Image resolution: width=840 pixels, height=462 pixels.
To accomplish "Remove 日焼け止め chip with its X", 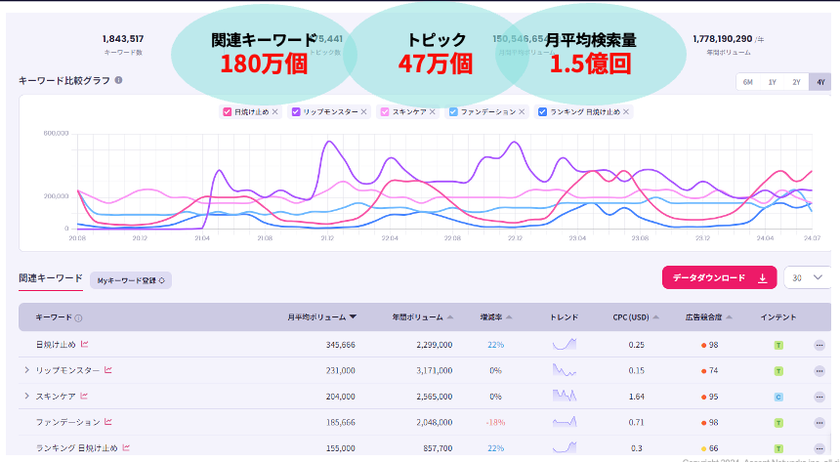I will pos(275,112).
